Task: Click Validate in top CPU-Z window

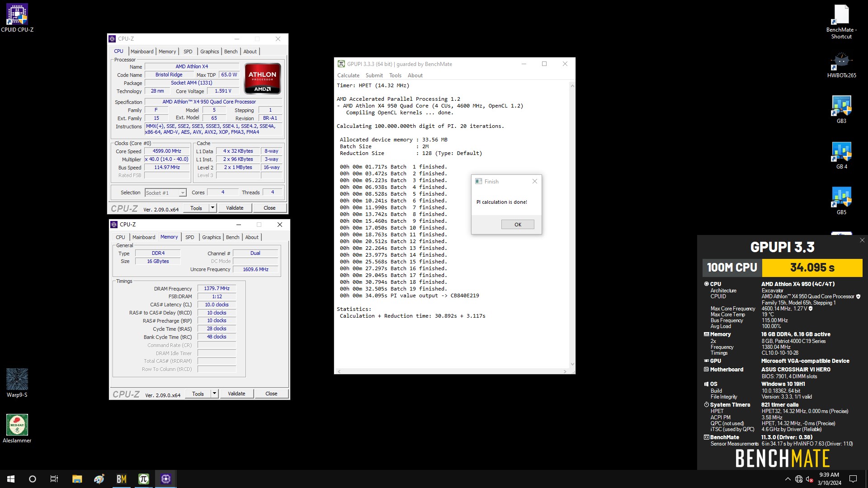Action: click(235, 208)
